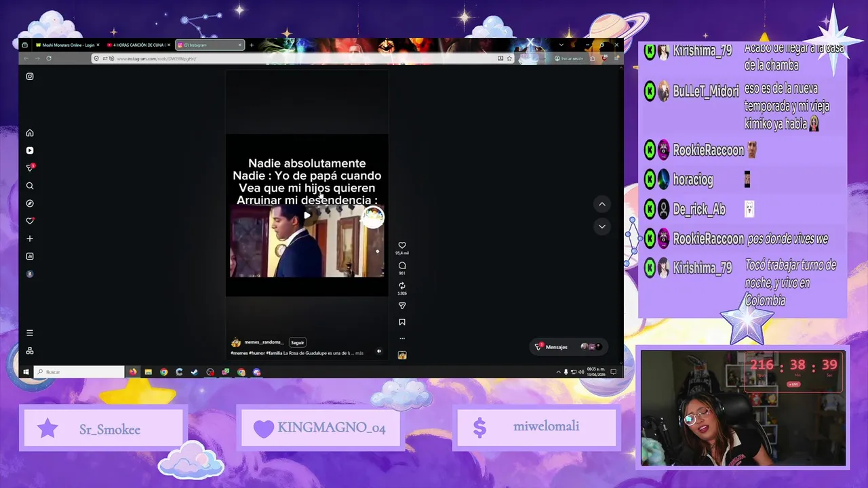
Task: Create new post with plus icon
Action: (30, 239)
